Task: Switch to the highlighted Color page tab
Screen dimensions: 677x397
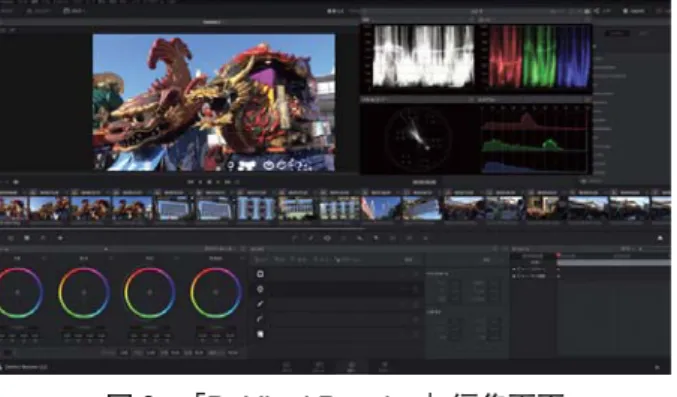Action: tap(351, 367)
